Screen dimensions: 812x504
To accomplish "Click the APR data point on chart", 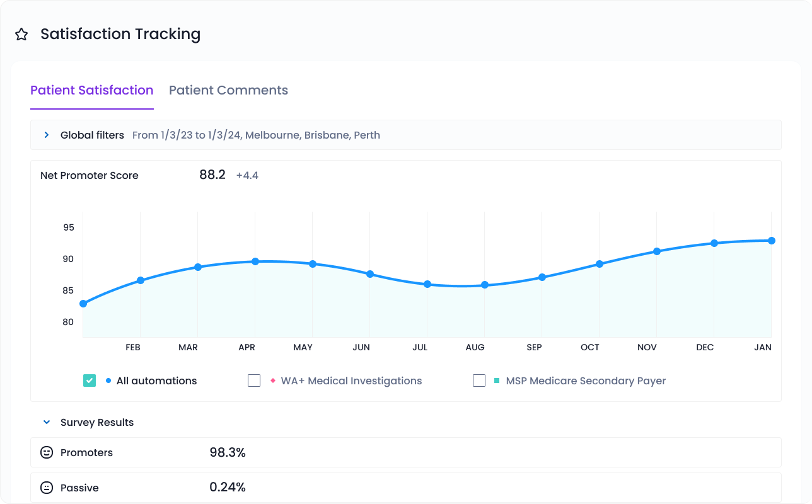I will coord(255,261).
